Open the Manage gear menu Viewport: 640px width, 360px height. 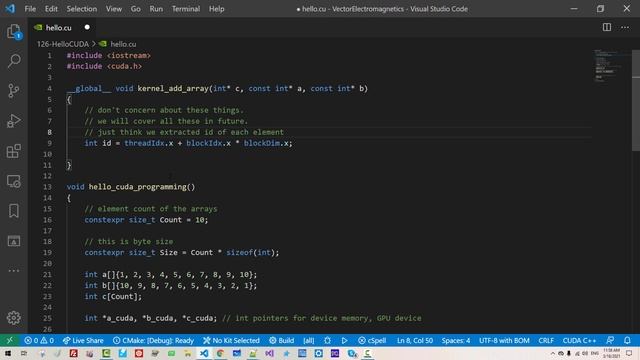pos(14,318)
